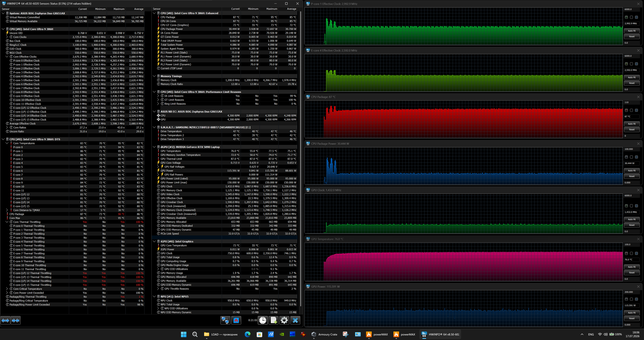Click Auto Fit in P-core 1 Effective Clock graph
The image size is (644, 340).
[632, 31]
